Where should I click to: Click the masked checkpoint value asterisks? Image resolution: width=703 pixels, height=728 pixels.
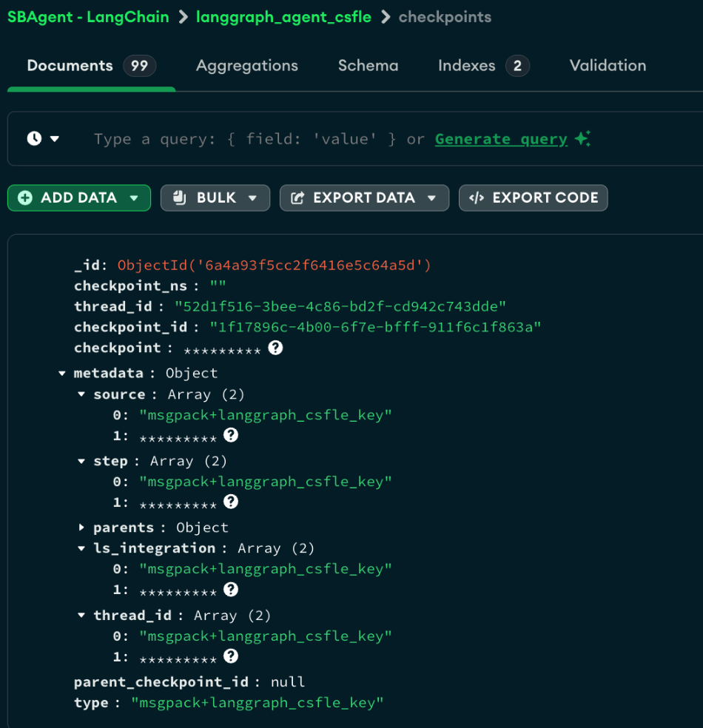(x=223, y=351)
